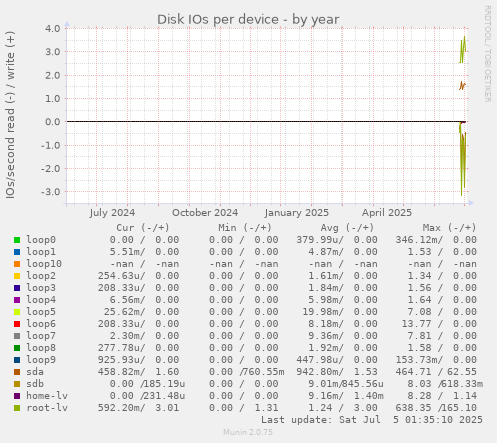Click the Cur (-/+) column header
Image resolution: width=497 pixels, height=443 pixels.
click(x=143, y=228)
